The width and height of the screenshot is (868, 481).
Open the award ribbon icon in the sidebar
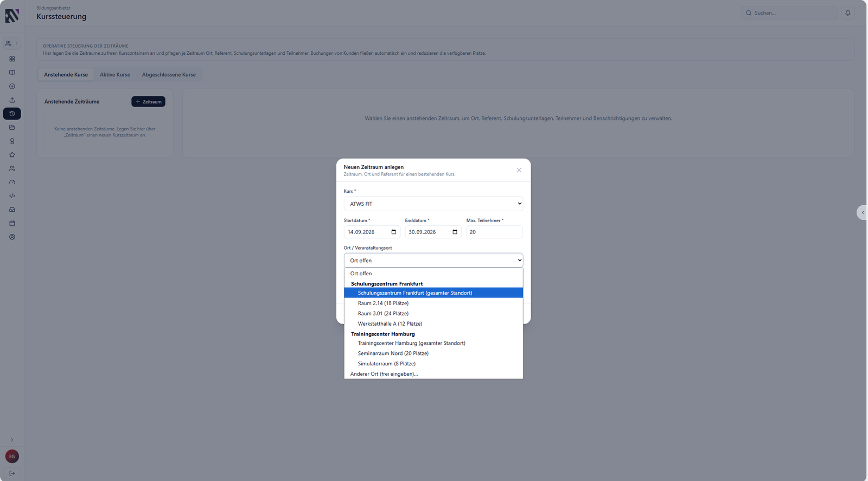(12, 141)
